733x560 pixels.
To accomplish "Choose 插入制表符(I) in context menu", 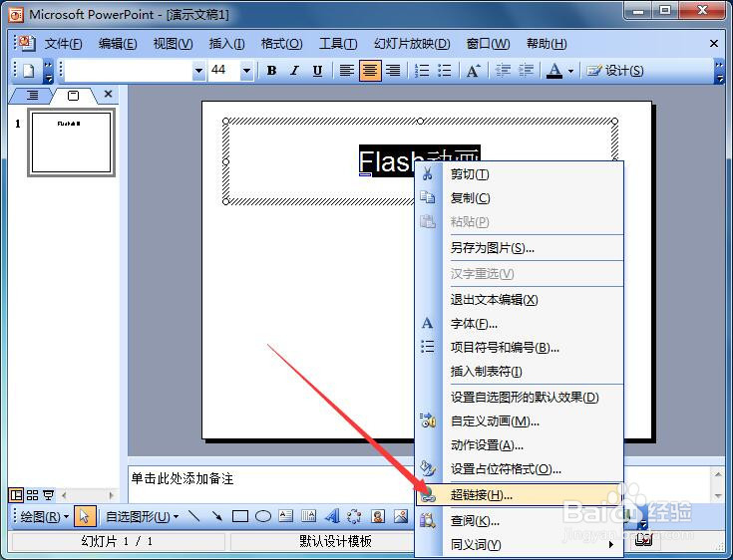I will click(520, 372).
